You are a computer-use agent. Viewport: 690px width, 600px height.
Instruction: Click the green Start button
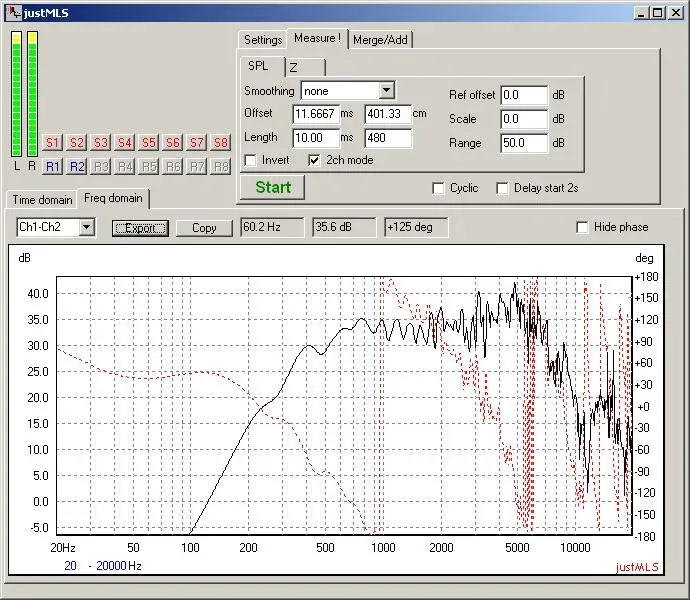272,187
